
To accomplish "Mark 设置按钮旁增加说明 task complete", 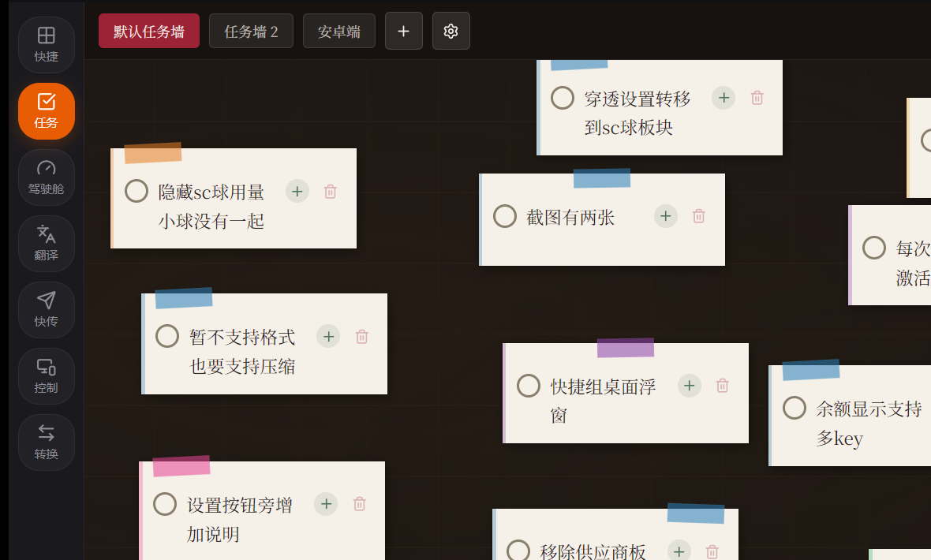I will click(165, 503).
